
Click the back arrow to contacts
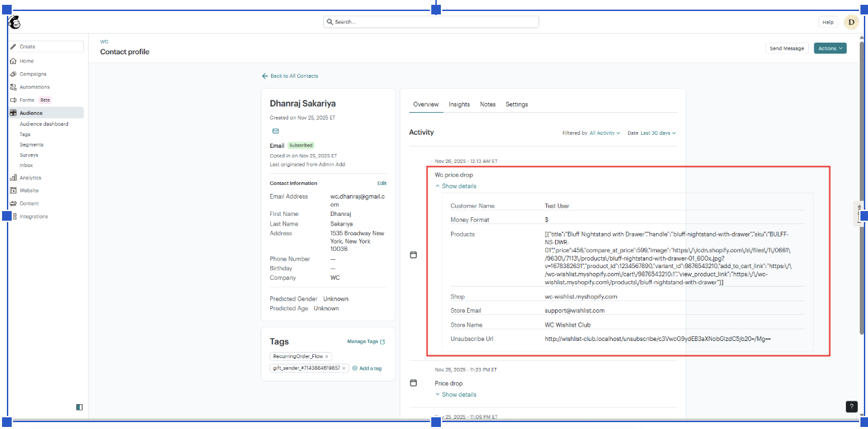(265, 76)
